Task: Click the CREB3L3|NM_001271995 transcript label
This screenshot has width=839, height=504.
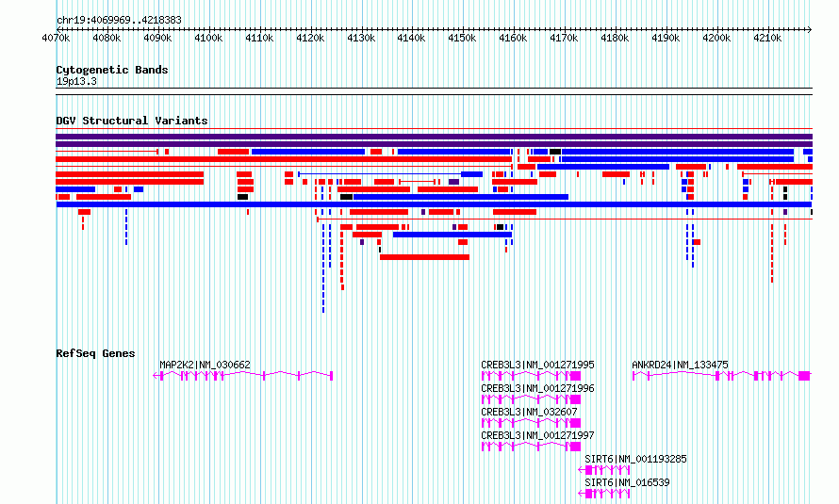Action: click(x=537, y=365)
